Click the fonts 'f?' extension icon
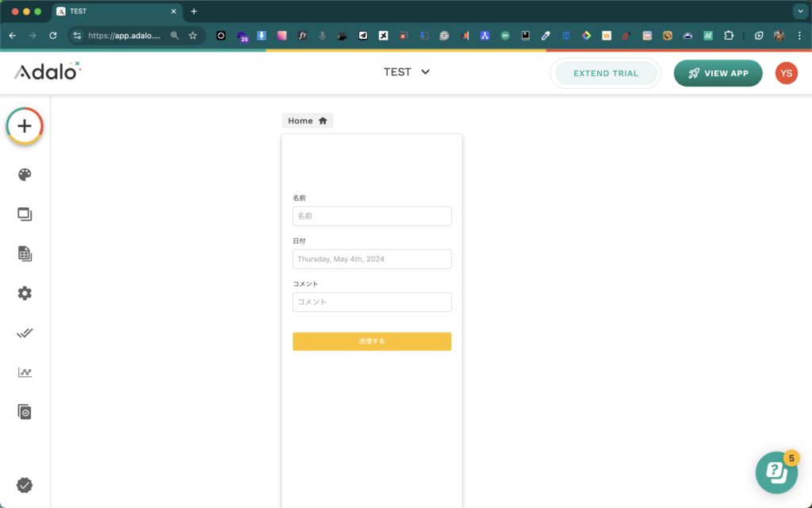The height and width of the screenshot is (508, 812). click(302, 36)
